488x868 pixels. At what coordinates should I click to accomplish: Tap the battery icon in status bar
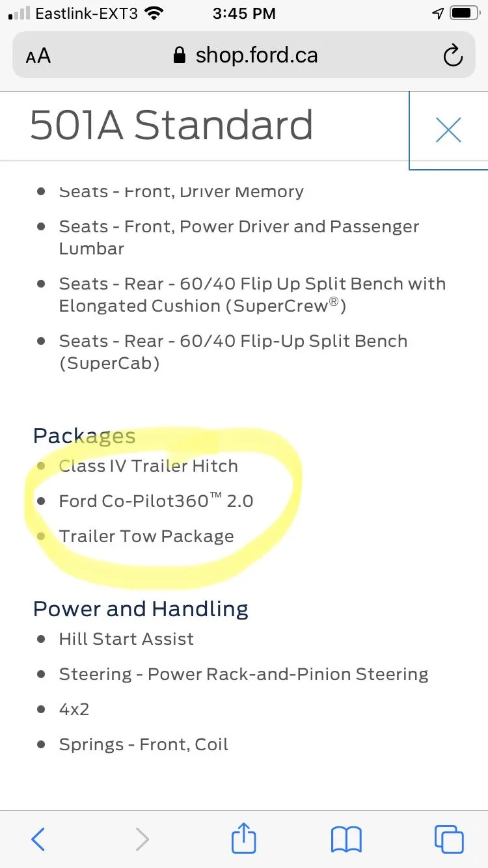(x=464, y=13)
